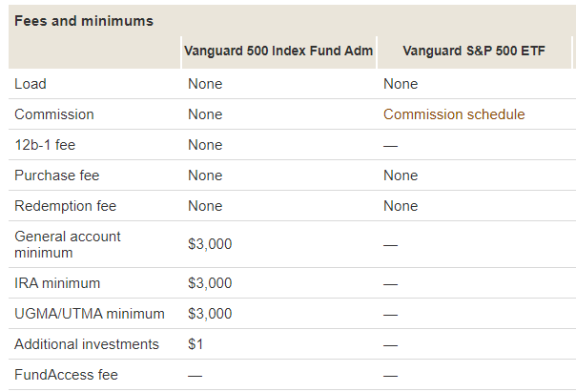Click the Commission row label

(54, 114)
